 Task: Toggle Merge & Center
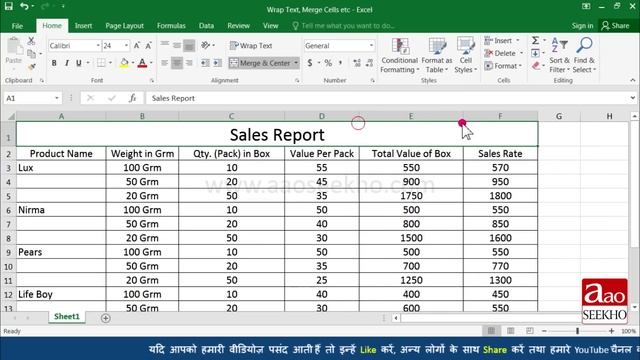260,63
